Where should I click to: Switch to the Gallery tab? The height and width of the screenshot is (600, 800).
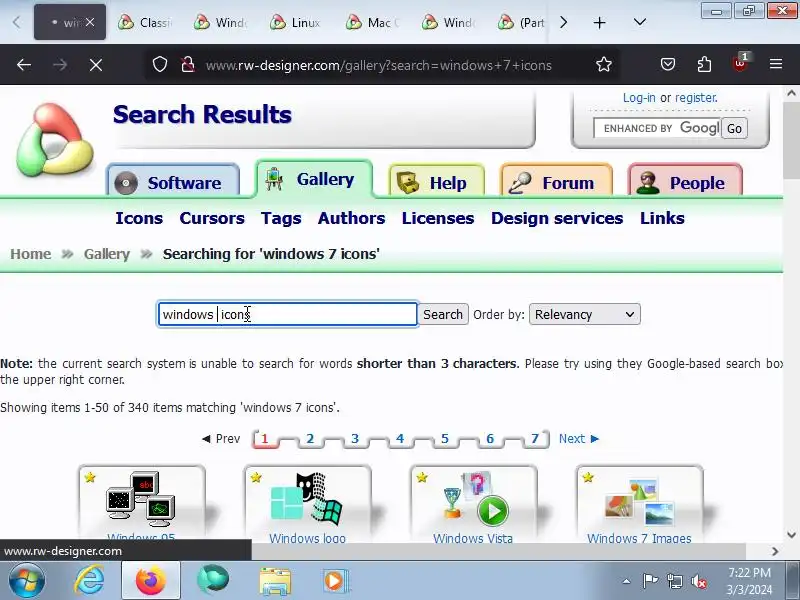pos(314,179)
